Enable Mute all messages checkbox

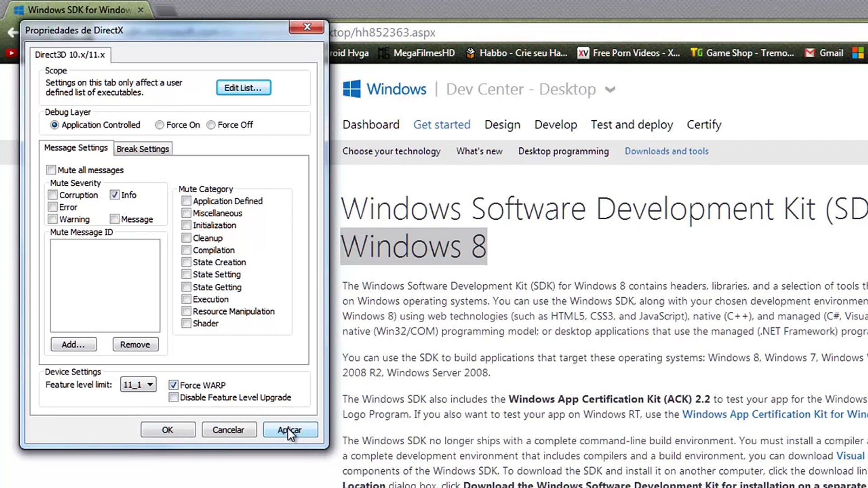click(x=51, y=170)
